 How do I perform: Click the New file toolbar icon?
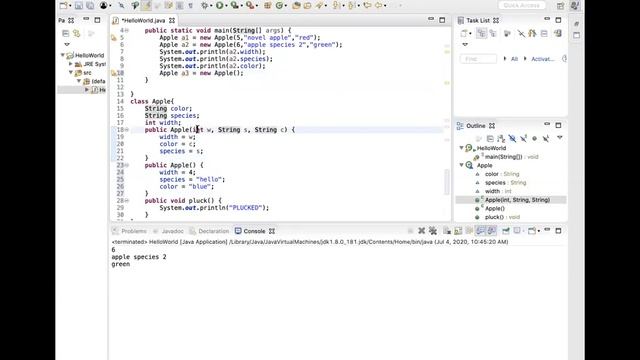click(64, 5)
